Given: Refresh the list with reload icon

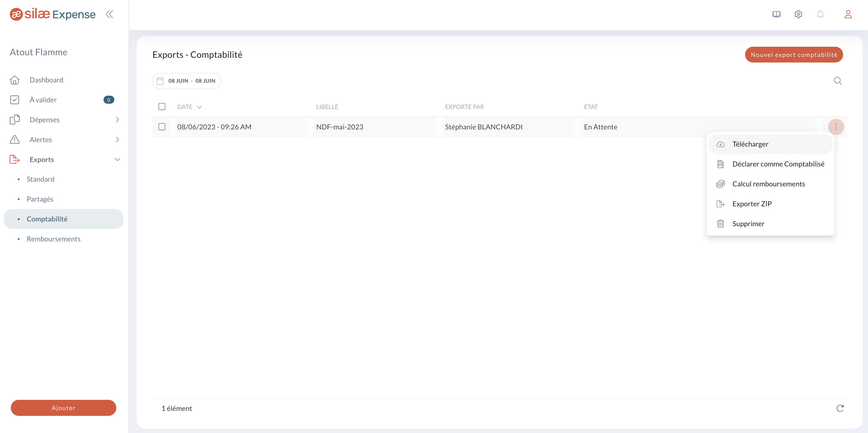Looking at the screenshot, I should 840,408.
